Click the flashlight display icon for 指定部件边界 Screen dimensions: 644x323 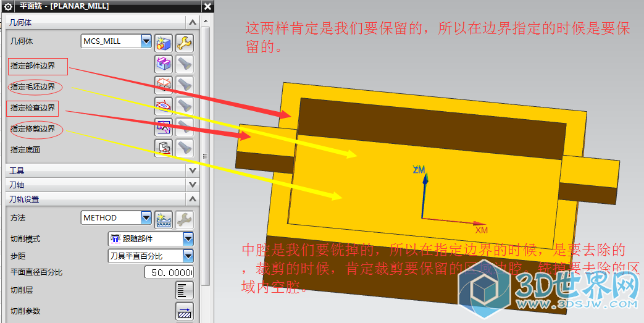(185, 64)
